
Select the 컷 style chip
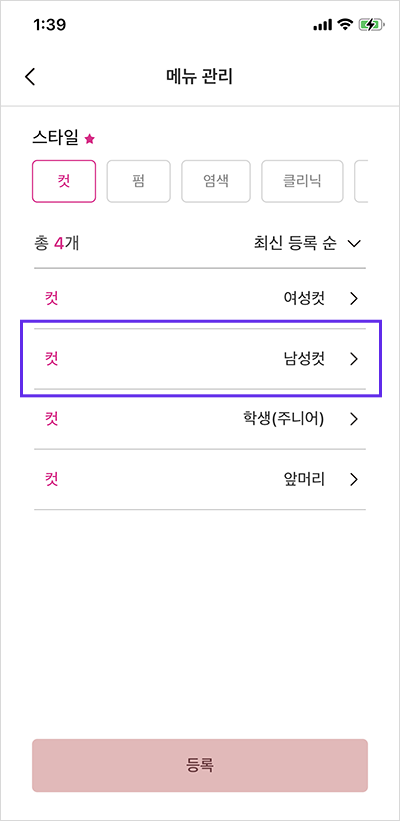pos(64,181)
